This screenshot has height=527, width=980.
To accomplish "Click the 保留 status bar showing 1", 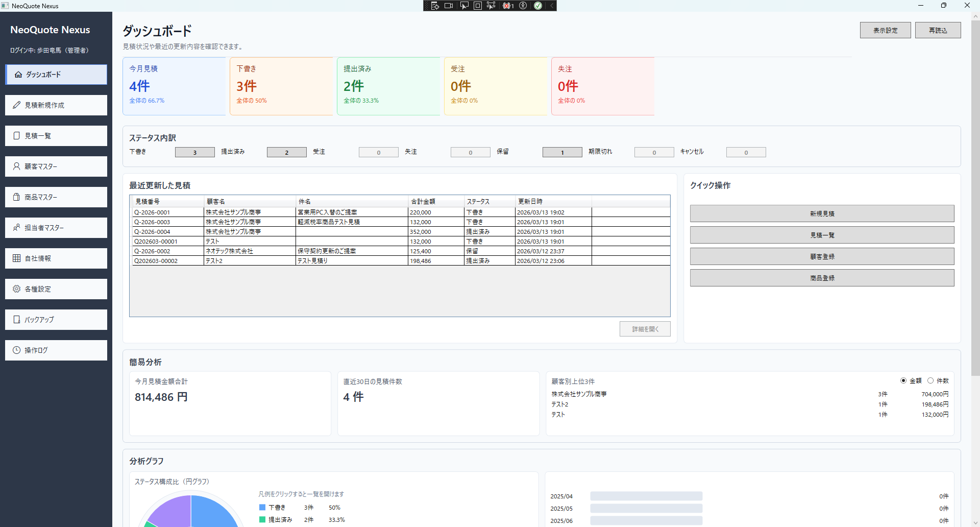I will click(x=562, y=152).
